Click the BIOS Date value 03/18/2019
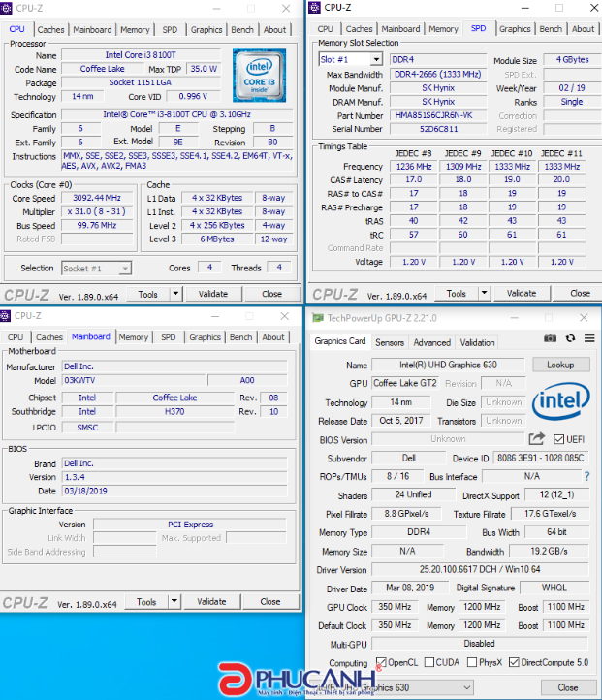 [174, 492]
